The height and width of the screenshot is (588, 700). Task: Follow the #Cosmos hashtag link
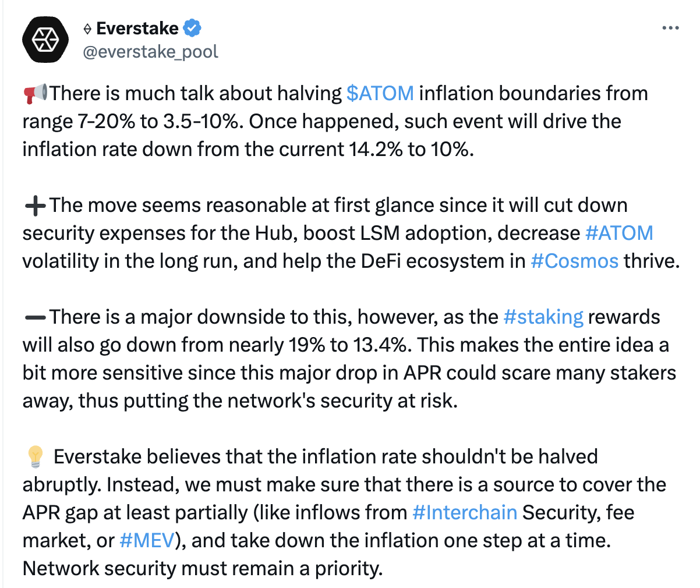574,261
